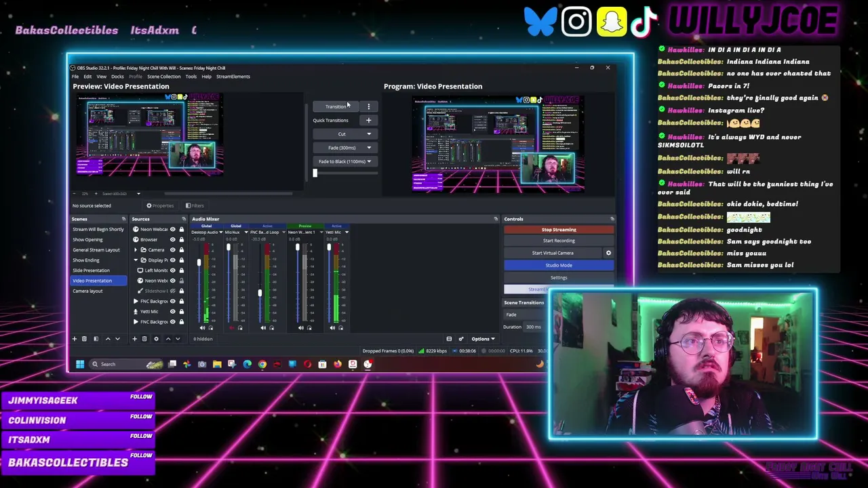Open the Scene Collection menu
This screenshot has width=868, height=488.
(x=164, y=77)
